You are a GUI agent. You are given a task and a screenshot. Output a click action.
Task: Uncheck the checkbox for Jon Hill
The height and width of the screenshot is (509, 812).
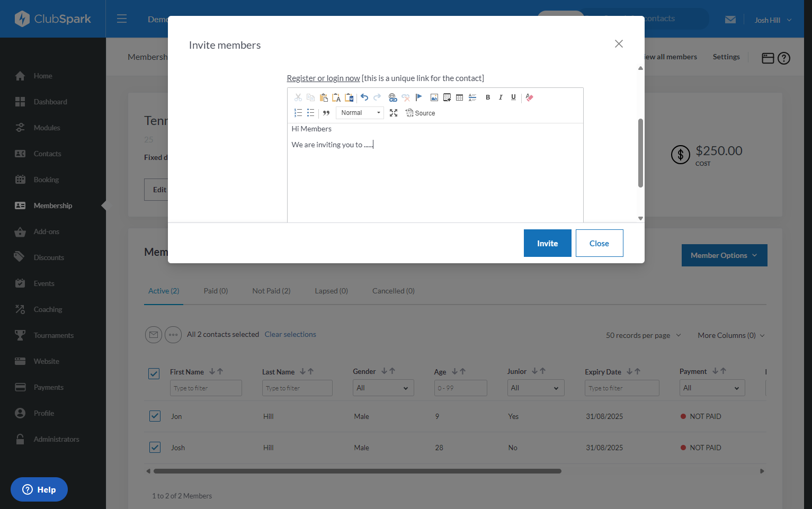[x=155, y=416]
